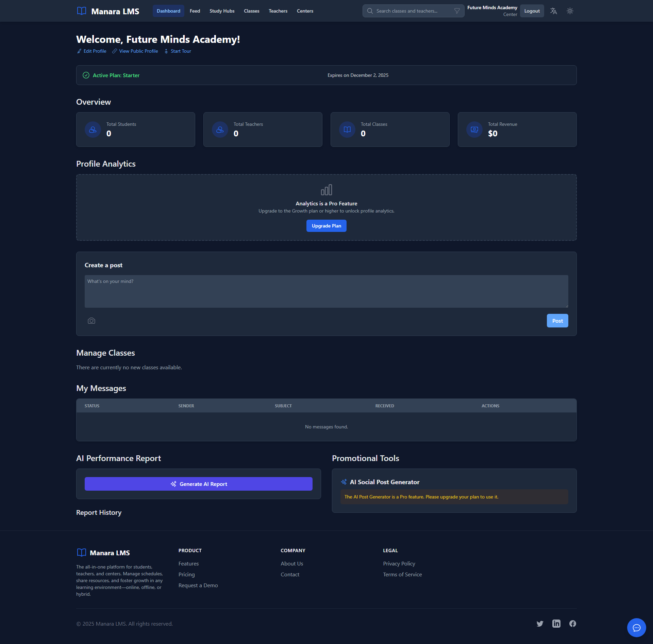
Task: Go to the Centers page
Action: pyautogui.click(x=305, y=11)
